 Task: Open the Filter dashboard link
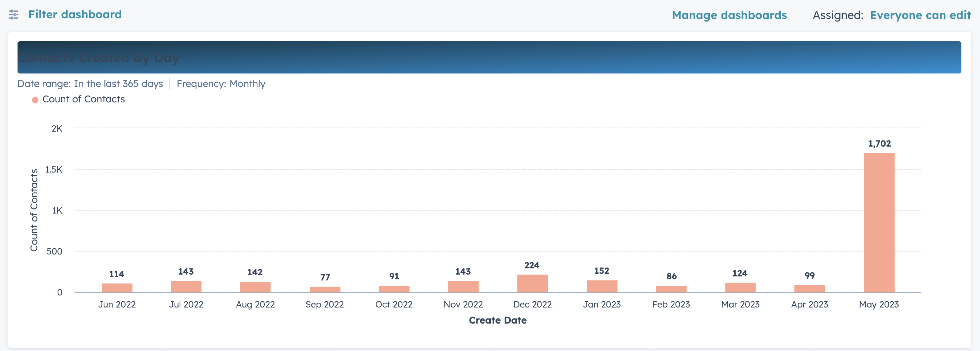coord(75,15)
